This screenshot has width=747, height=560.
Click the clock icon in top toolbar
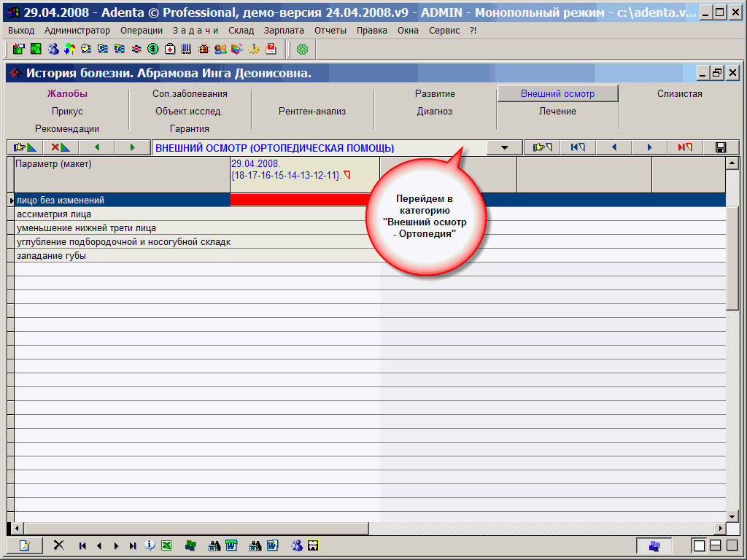(x=86, y=49)
